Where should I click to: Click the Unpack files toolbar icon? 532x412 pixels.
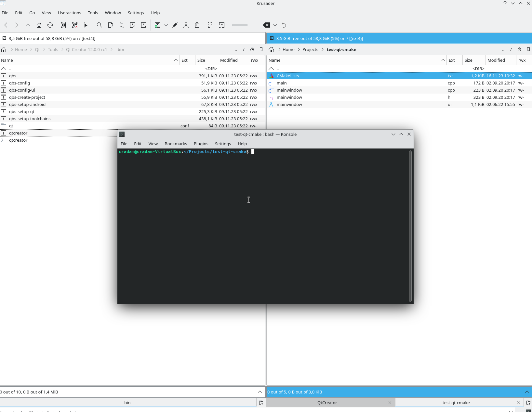[144, 25]
